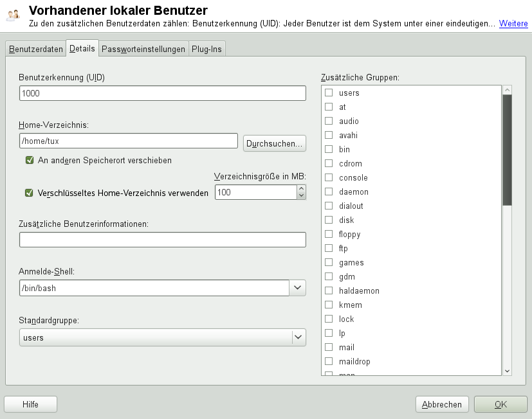This screenshot has width=532, height=419.
Task: Click the Durchsuchen button
Action: 274,143
